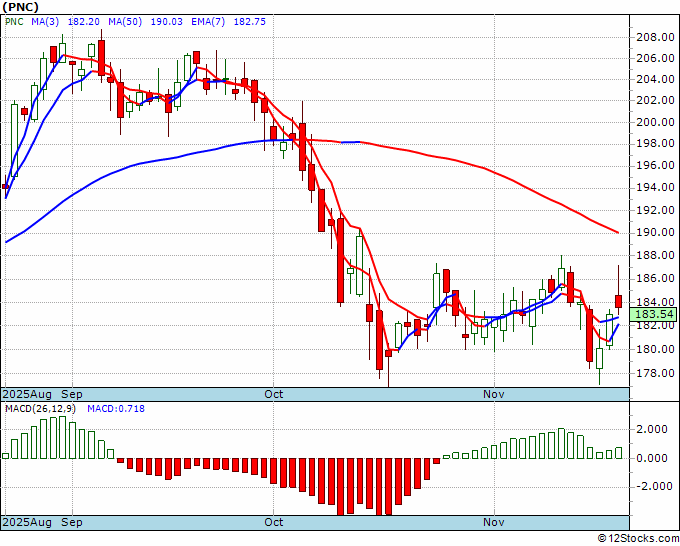Click the Sep label on MACD axis
Viewport: 680px width, 546px height.
click(72, 522)
